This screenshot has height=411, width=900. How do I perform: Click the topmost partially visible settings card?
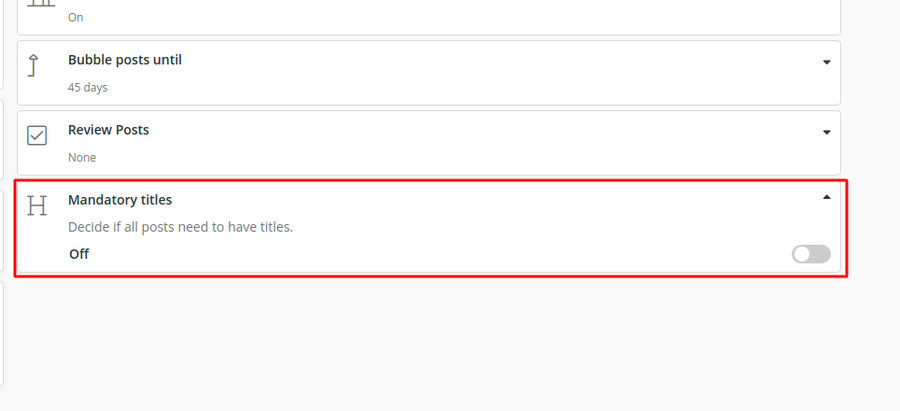(x=429, y=17)
